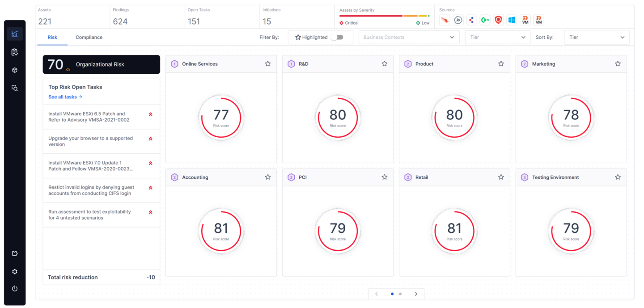Viewport: 644px width, 308px height.
Task: Follow the See all tasks link
Action: pos(65,97)
